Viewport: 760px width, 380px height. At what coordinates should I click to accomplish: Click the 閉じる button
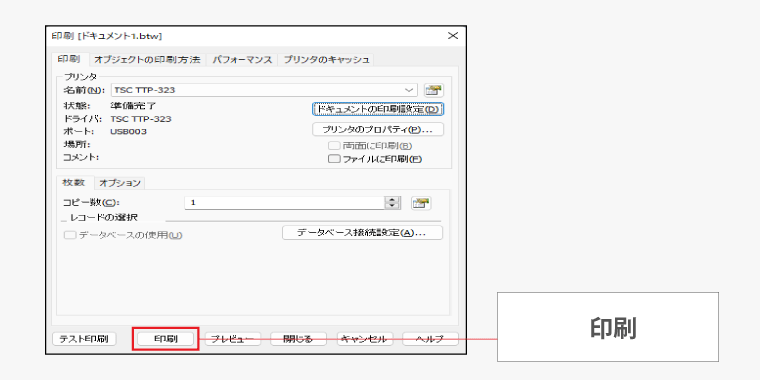coord(298,339)
